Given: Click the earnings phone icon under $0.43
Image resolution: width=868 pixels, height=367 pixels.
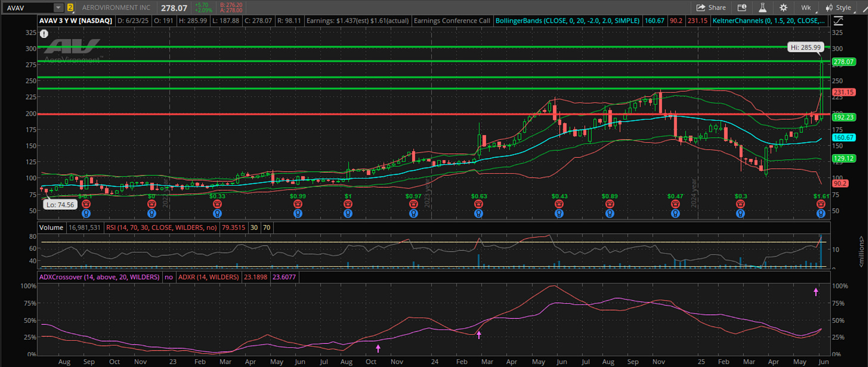Looking at the screenshot, I should point(559,204).
